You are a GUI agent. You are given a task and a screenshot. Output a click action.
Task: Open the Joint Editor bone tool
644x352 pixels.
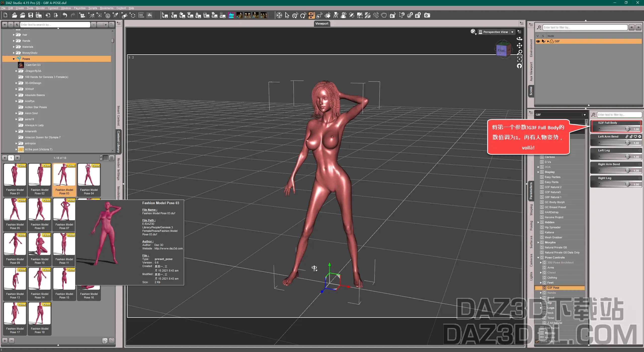click(351, 15)
